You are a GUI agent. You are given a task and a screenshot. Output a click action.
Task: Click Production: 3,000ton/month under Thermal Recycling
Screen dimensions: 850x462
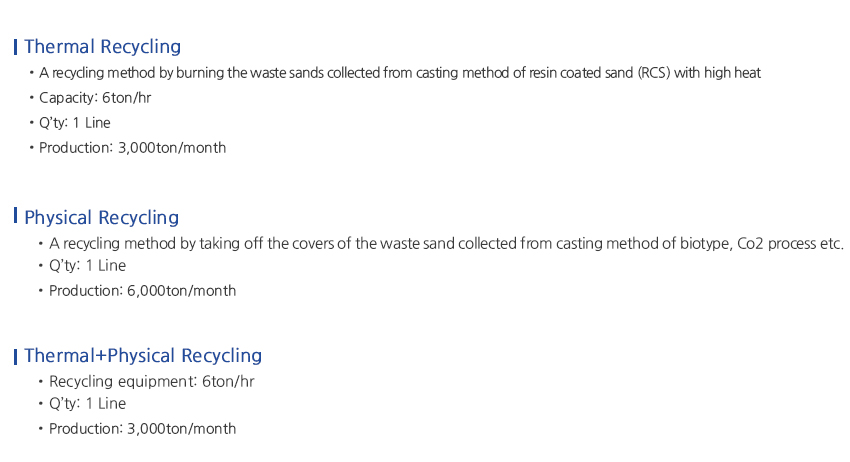pyautogui.click(x=133, y=148)
